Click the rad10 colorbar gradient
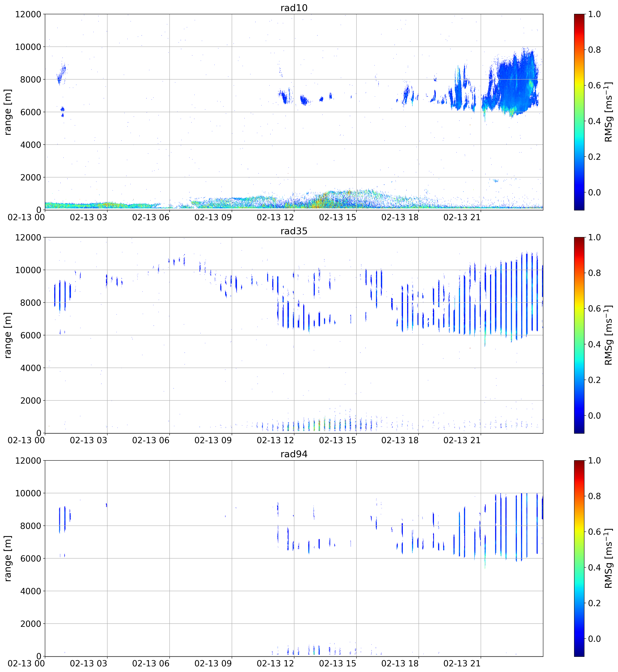 pos(579,112)
